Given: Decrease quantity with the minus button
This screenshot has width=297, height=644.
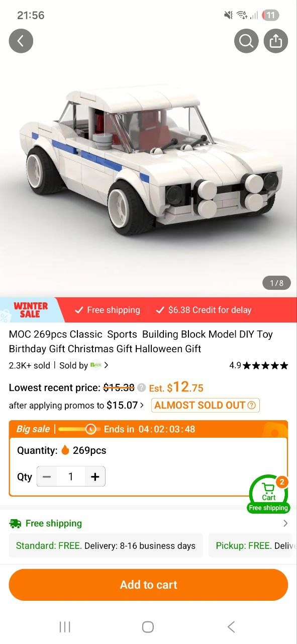Looking at the screenshot, I should (47, 476).
